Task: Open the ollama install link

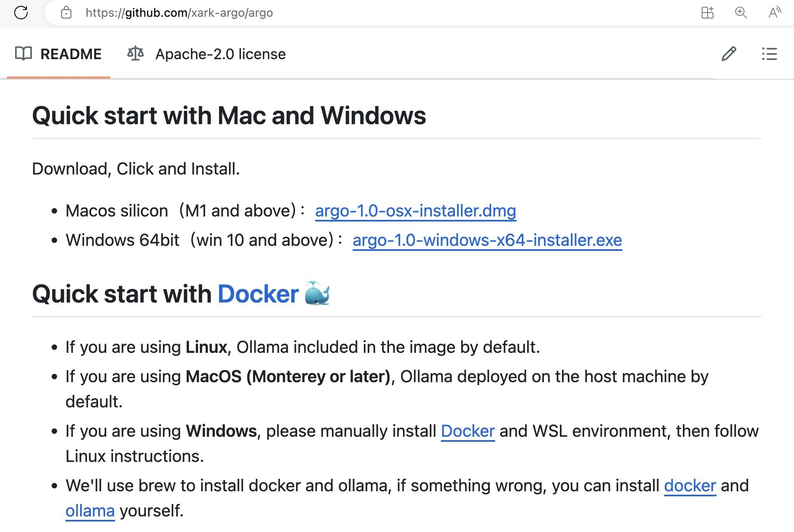Action: [x=90, y=511]
